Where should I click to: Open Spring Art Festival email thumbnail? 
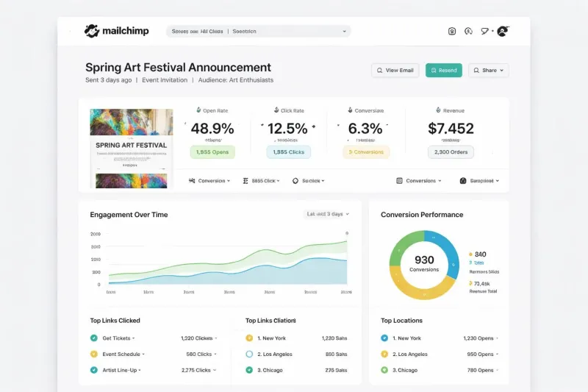[x=132, y=149]
